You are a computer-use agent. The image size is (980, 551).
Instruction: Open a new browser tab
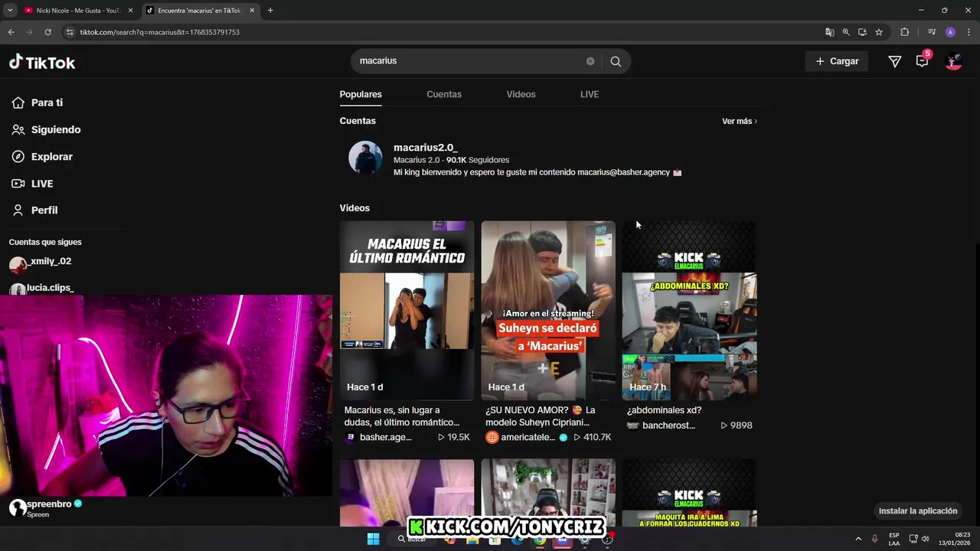pos(270,10)
